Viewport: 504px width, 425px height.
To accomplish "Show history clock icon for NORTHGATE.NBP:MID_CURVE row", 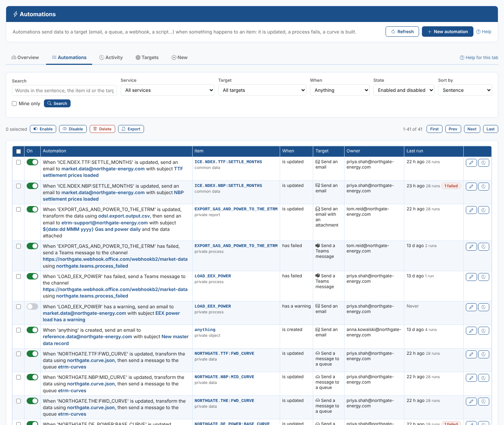I will [x=483, y=378].
